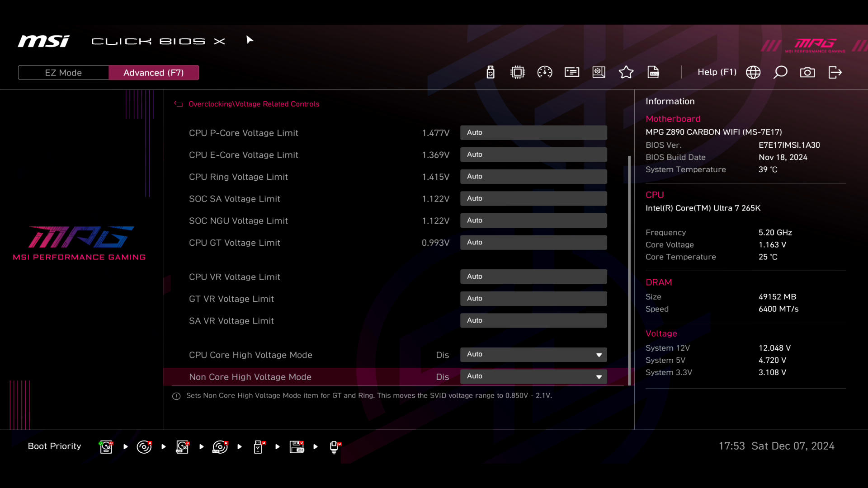Take a screenshot with camera icon
This screenshot has height=488, width=868.
pos(807,72)
